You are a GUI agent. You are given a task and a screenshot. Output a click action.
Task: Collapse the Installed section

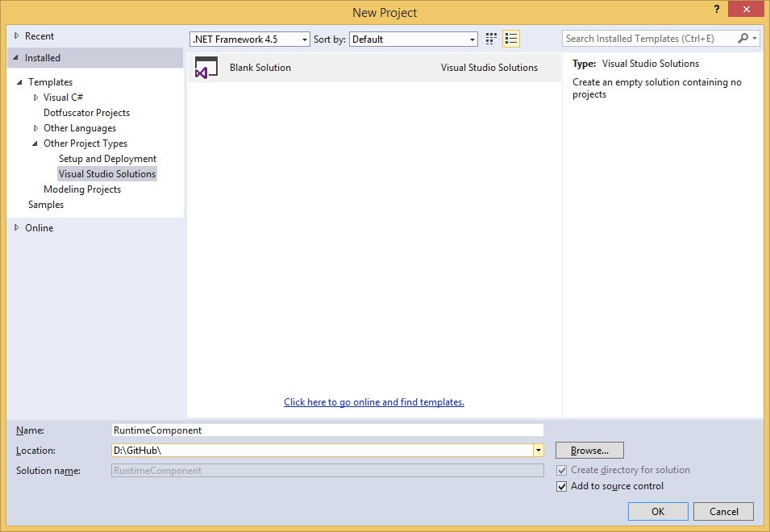click(15, 57)
